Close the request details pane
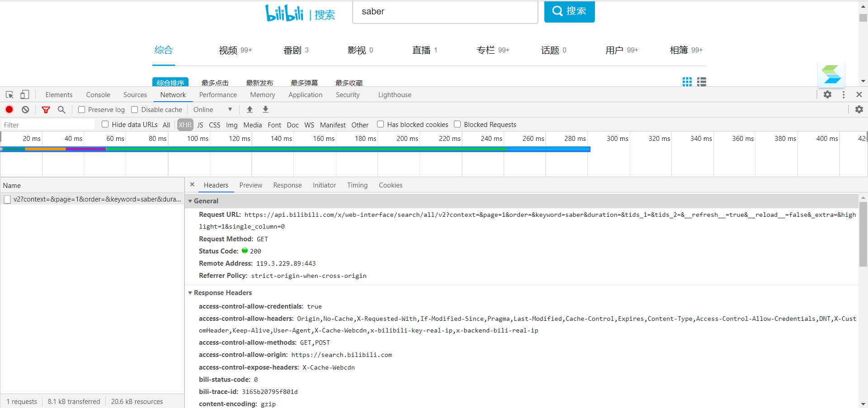 [192, 184]
